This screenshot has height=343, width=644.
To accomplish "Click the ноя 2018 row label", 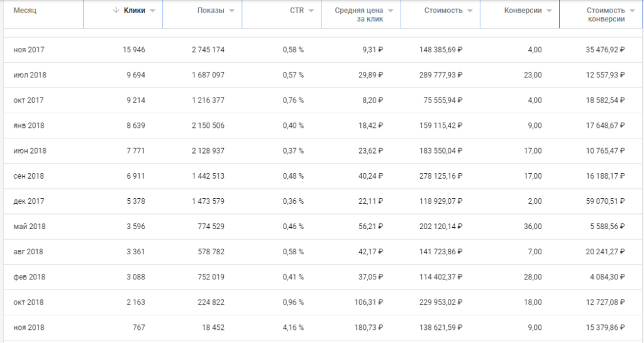I will click(x=28, y=327).
